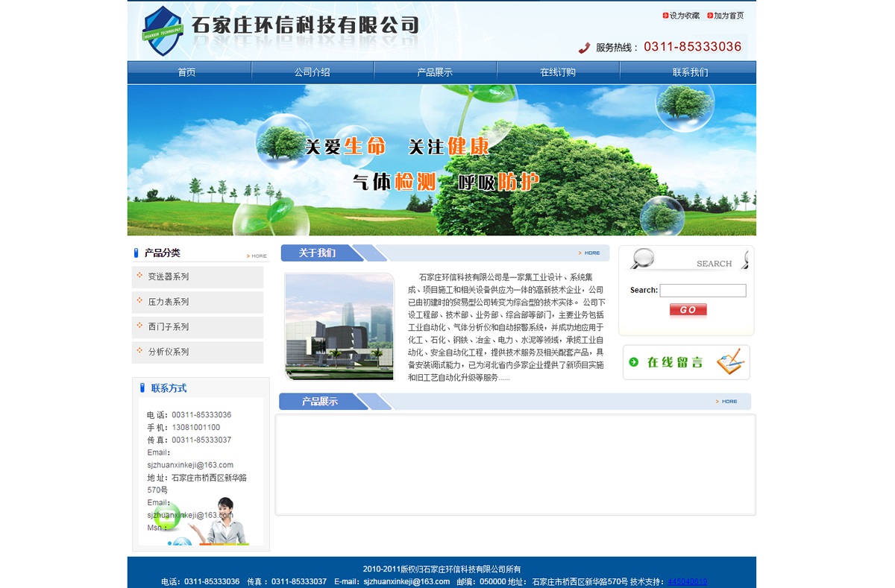
Task: Open the 公司介绍 navigation menu item
Action: pos(312,72)
